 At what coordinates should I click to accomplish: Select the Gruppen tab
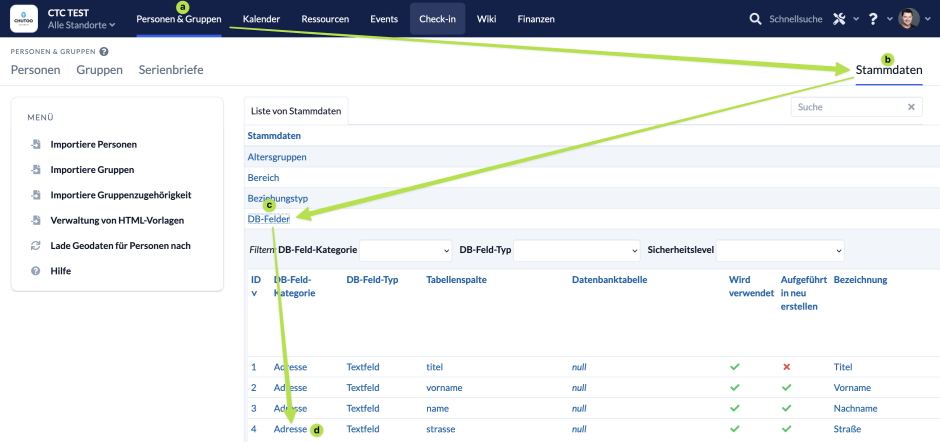pyautogui.click(x=100, y=70)
